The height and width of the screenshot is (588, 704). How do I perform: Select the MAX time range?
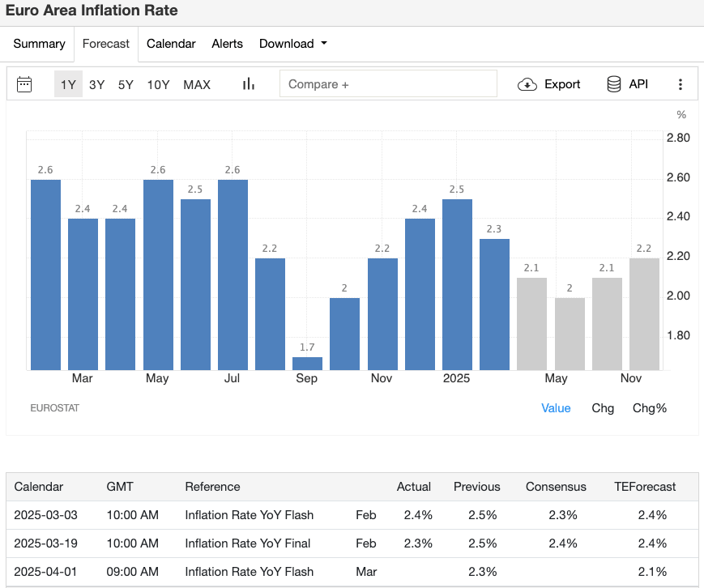pyautogui.click(x=196, y=84)
